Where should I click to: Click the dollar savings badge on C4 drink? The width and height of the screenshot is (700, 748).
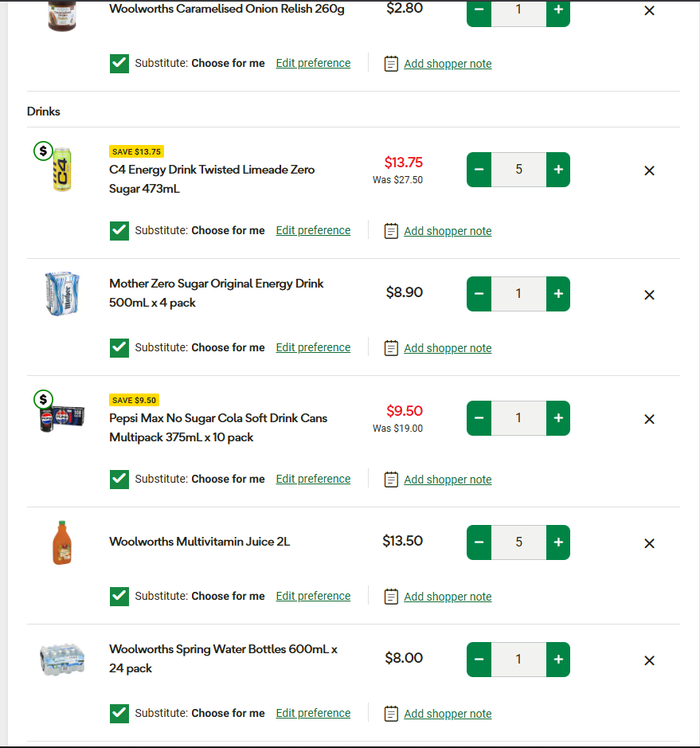click(x=43, y=151)
